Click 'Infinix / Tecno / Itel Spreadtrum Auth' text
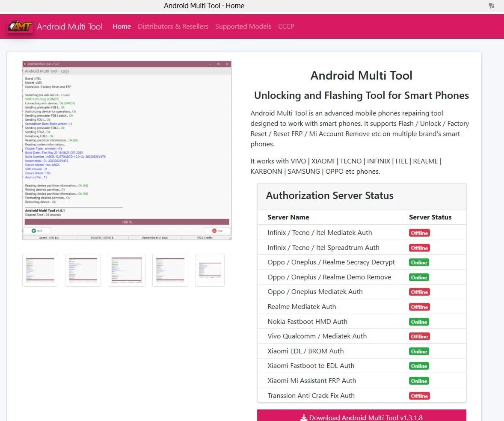 (323, 248)
